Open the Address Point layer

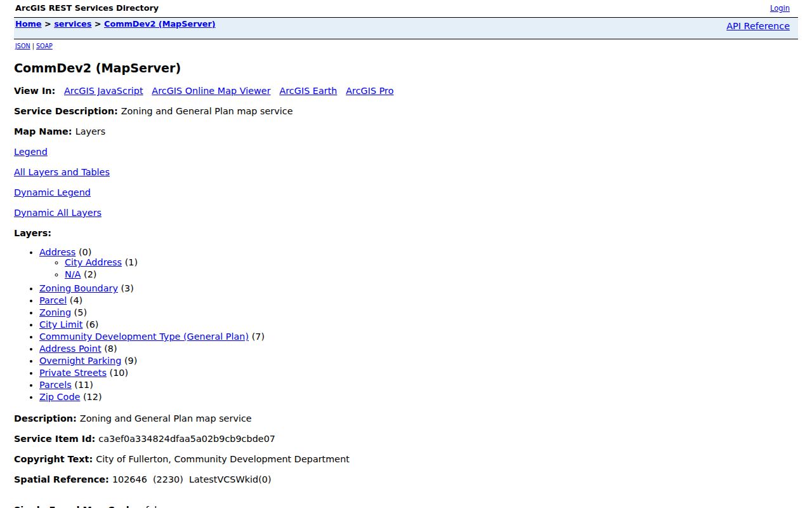tap(70, 349)
